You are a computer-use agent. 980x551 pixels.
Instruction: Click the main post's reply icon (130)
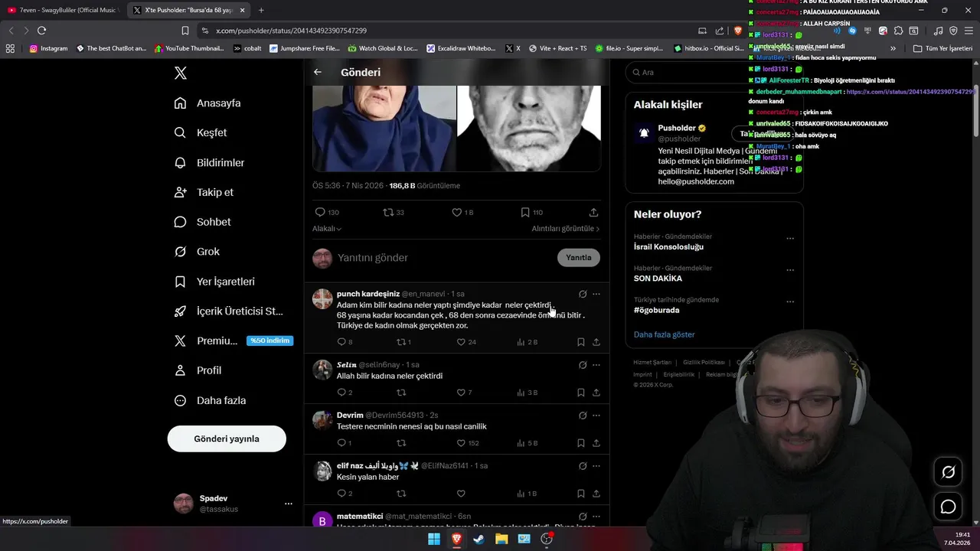[320, 212]
